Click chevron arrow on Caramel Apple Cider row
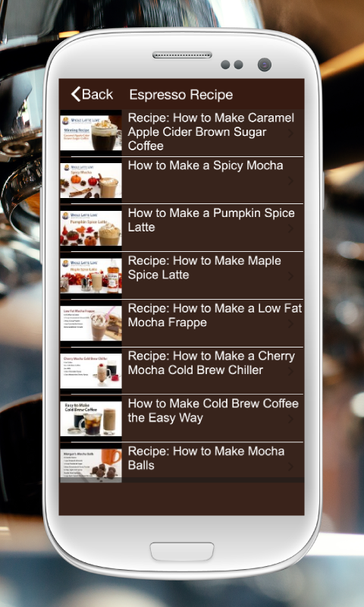The height and width of the screenshot is (607, 364). [290, 134]
